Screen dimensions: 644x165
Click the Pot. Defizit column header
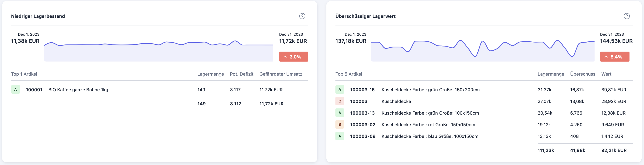pos(241,74)
